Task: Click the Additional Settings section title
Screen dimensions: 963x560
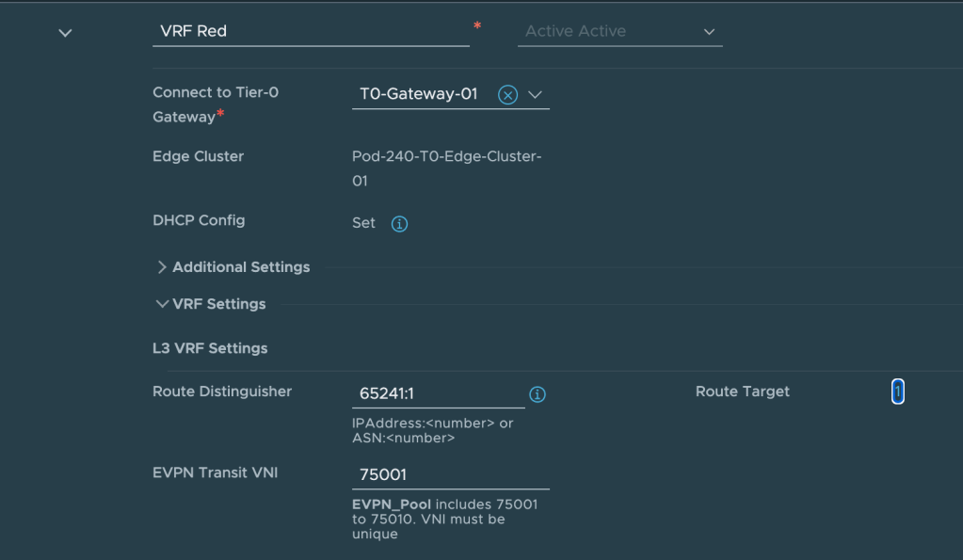Action: (x=241, y=267)
